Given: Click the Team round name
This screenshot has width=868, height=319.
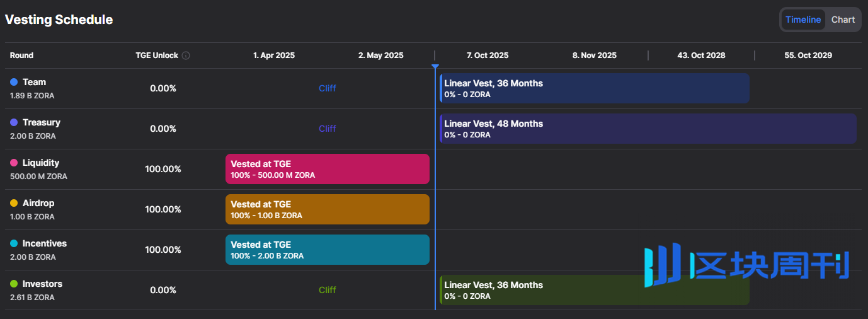Looking at the screenshot, I should click(x=34, y=82).
